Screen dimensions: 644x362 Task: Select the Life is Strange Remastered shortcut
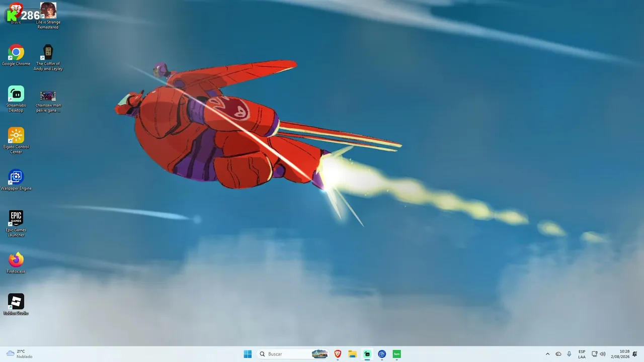click(x=48, y=16)
